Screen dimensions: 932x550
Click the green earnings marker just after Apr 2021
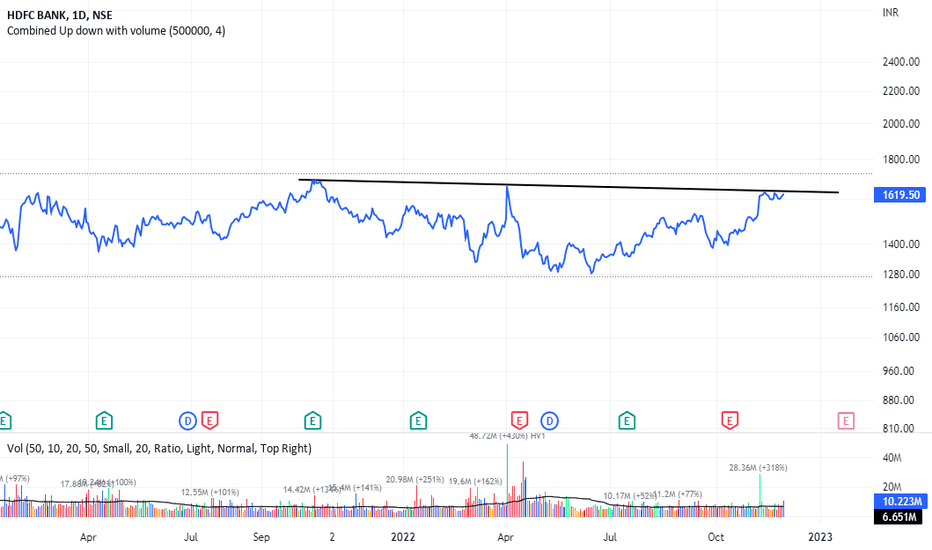[104, 421]
